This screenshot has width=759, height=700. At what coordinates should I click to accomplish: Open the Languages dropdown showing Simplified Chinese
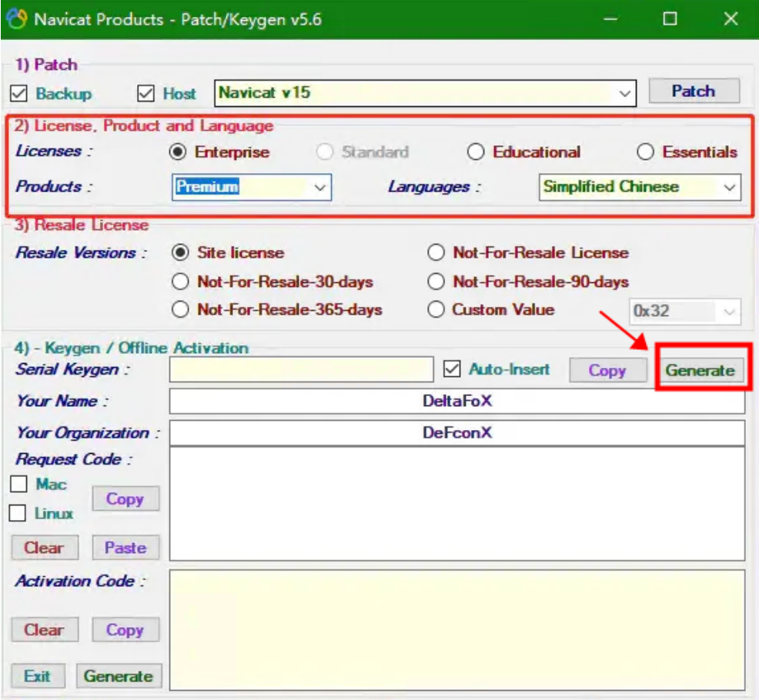pyautogui.click(x=640, y=187)
